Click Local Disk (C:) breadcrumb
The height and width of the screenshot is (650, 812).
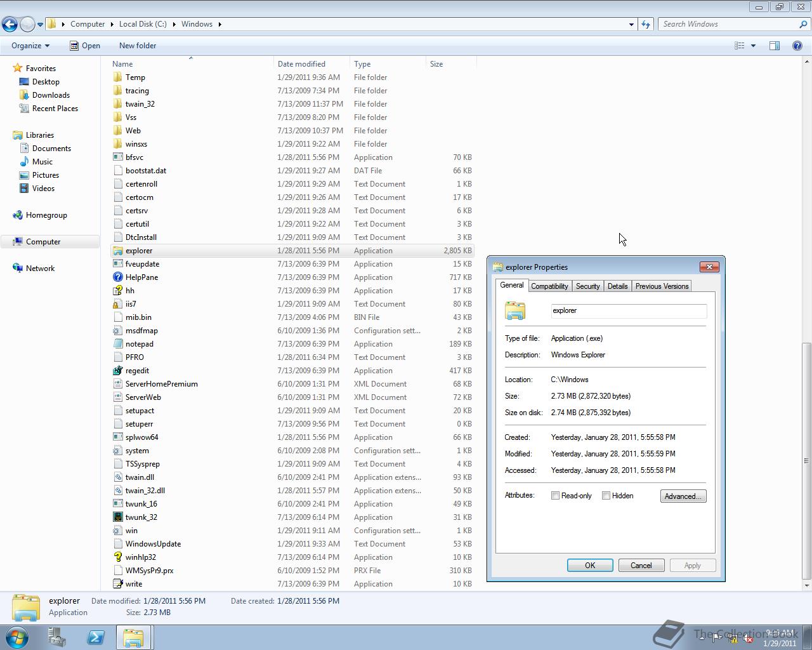coord(143,24)
